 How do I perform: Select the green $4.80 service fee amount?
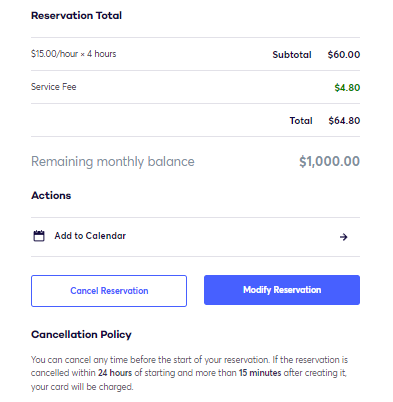coord(347,88)
